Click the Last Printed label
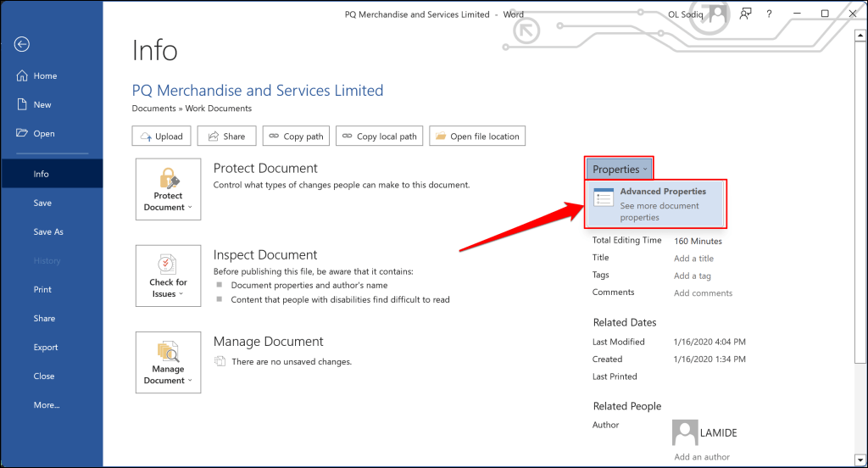 (x=615, y=376)
